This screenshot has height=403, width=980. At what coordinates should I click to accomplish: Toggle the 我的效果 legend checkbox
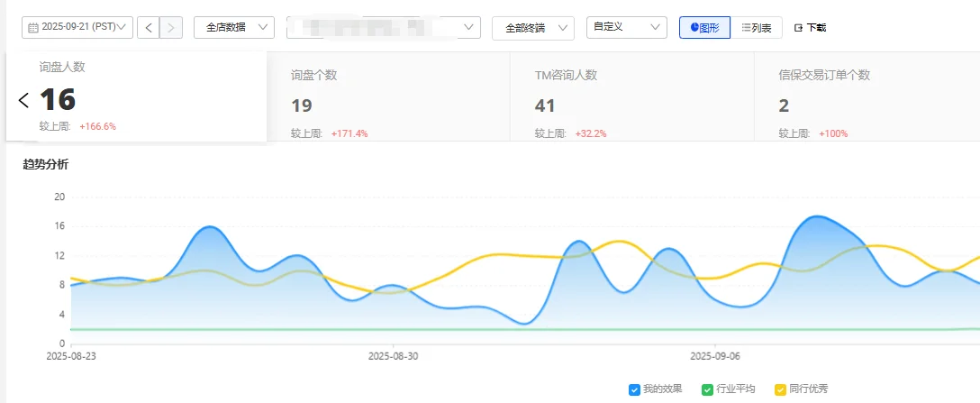(x=635, y=389)
